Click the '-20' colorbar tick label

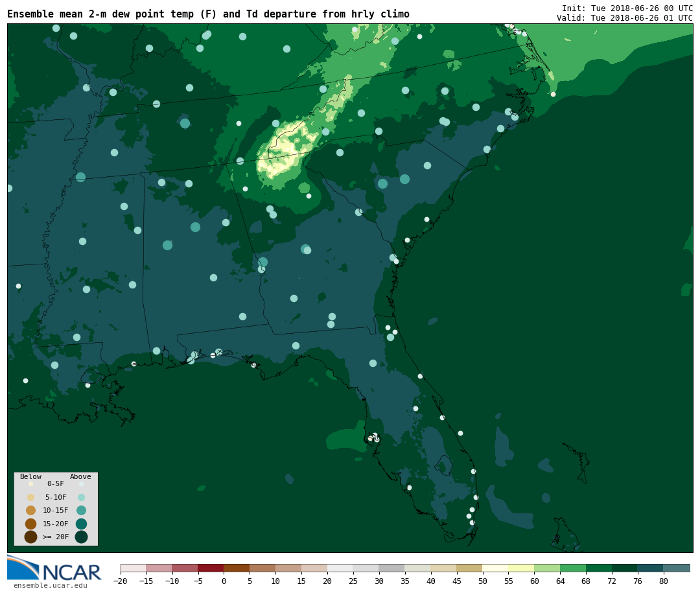pos(121,581)
